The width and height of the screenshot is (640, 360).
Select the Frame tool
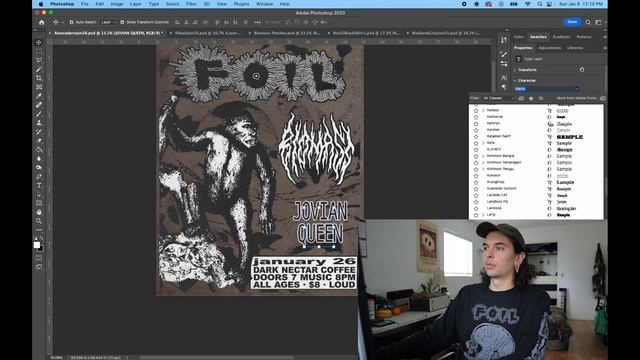pyautogui.click(x=39, y=87)
